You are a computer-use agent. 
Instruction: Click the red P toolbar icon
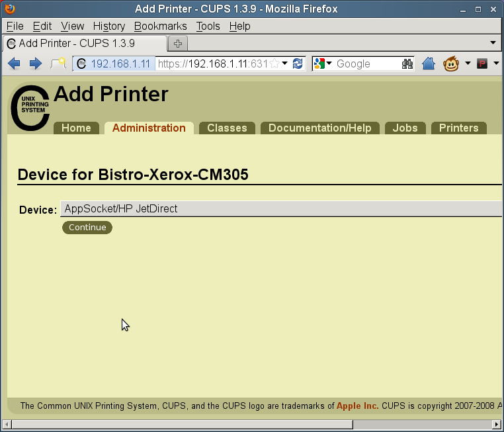[x=482, y=64]
